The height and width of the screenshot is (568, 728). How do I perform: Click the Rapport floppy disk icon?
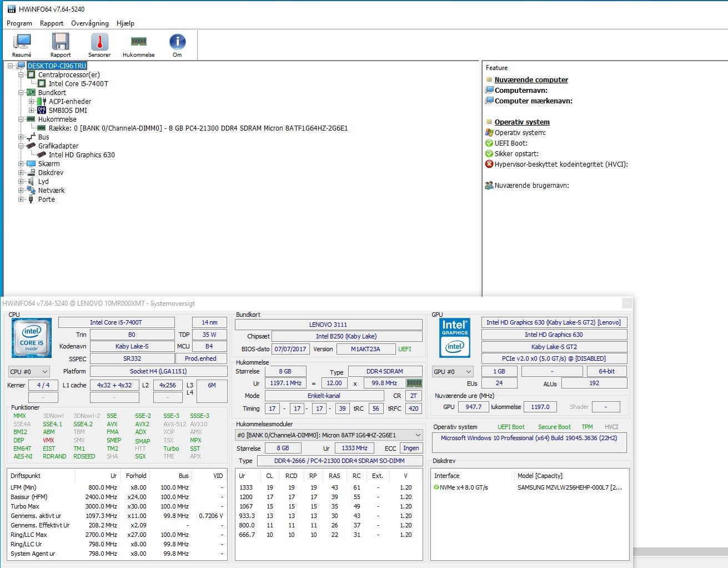coord(61,42)
